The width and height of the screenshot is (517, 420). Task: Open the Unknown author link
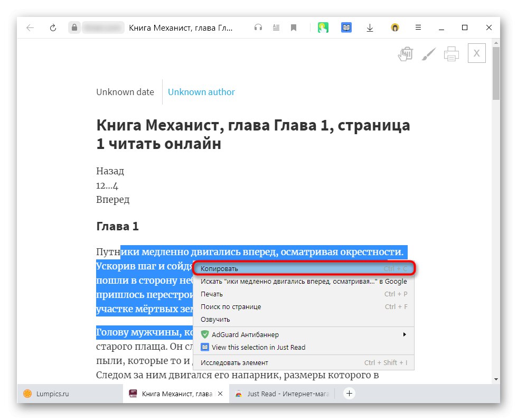[x=201, y=91]
